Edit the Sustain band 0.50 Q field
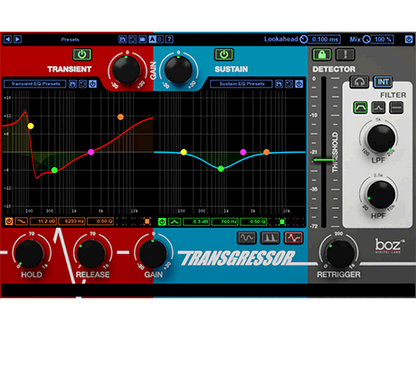416x376 pixels. click(254, 221)
